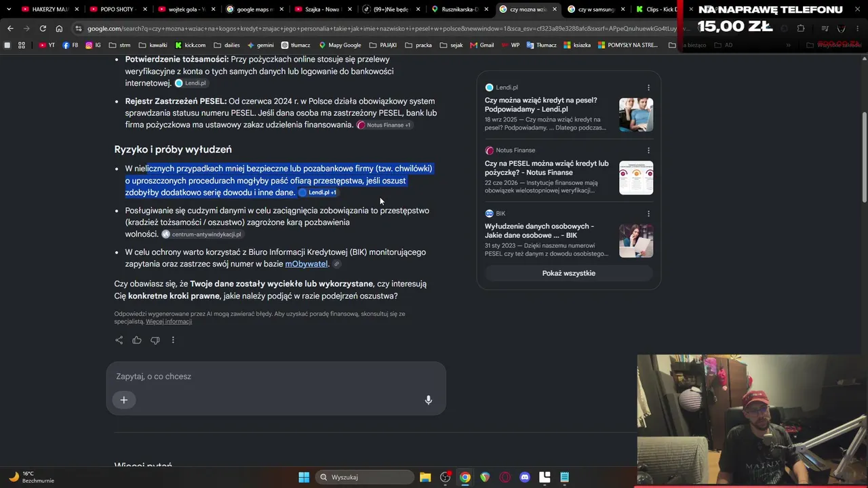
Task: Open the kawałki bookmarks folder
Action: click(153, 45)
